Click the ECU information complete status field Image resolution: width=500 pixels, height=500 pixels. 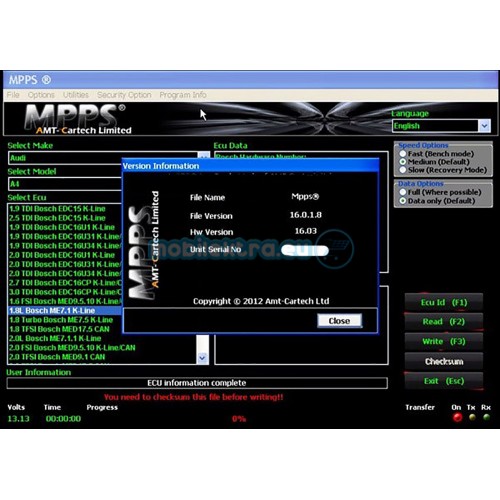pos(197,383)
